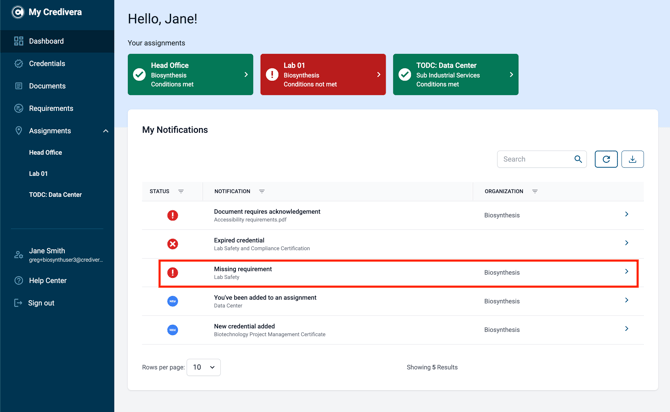
Task: Click the search magnifier icon
Action: coord(578,159)
